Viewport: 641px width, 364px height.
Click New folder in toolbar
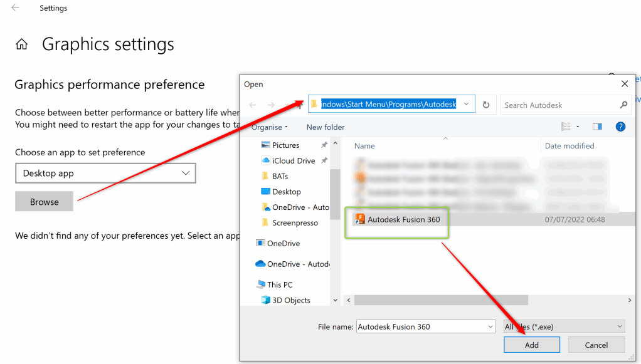326,127
